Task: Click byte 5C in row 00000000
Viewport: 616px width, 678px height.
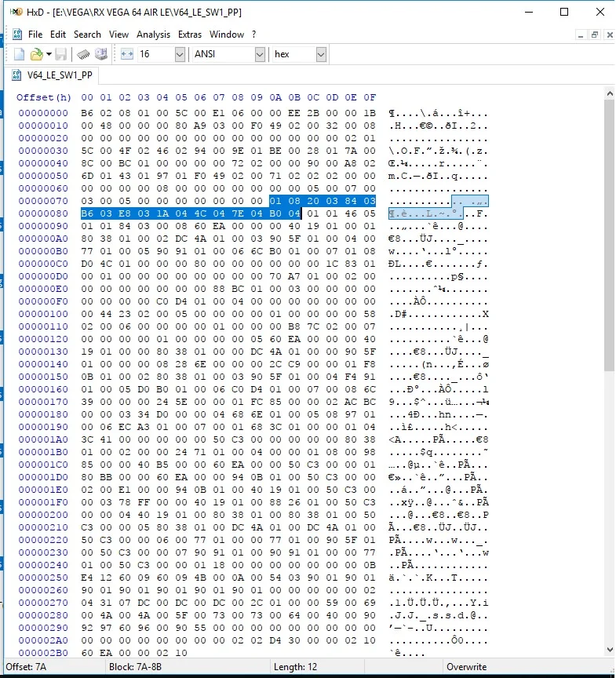Action: [181, 113]
